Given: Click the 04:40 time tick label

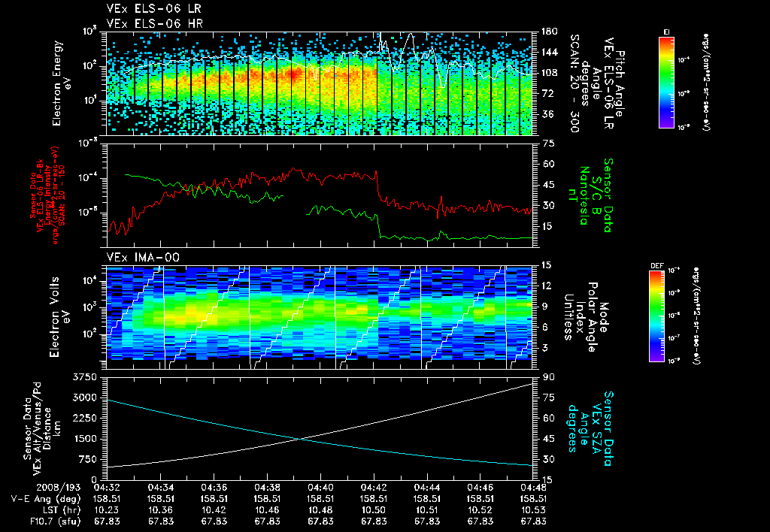Looking at the screenshot, I should tap(320, 488).
